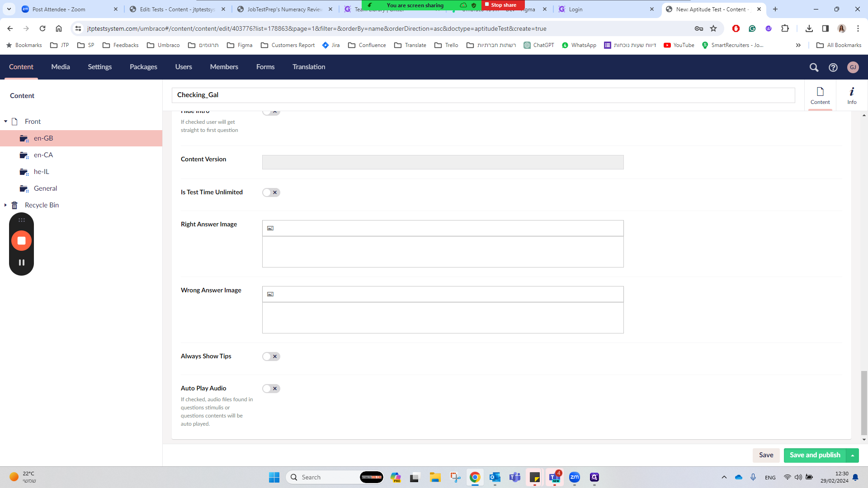Switch to the Post Attendee - Zoom tab
Image resolution: width=868 pixels, height=488 pixels.
(x=70, y=9)
